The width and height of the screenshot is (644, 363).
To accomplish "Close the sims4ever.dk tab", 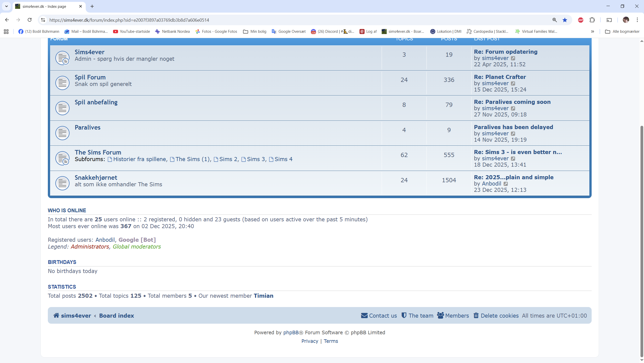I will pyautogui.click(x=81, y=6).
